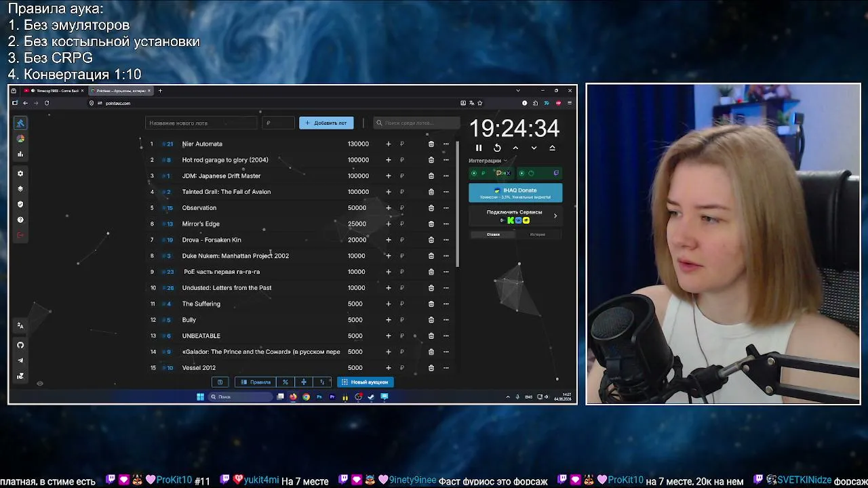Click the shield check icon in sidebar
Screen dimensions: 868x488
20,204
